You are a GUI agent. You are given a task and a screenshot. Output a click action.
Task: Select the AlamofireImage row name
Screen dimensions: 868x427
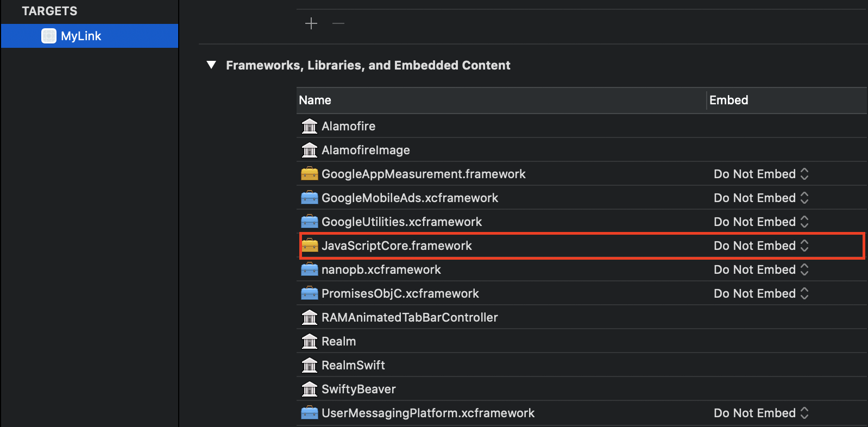point(366,150)
